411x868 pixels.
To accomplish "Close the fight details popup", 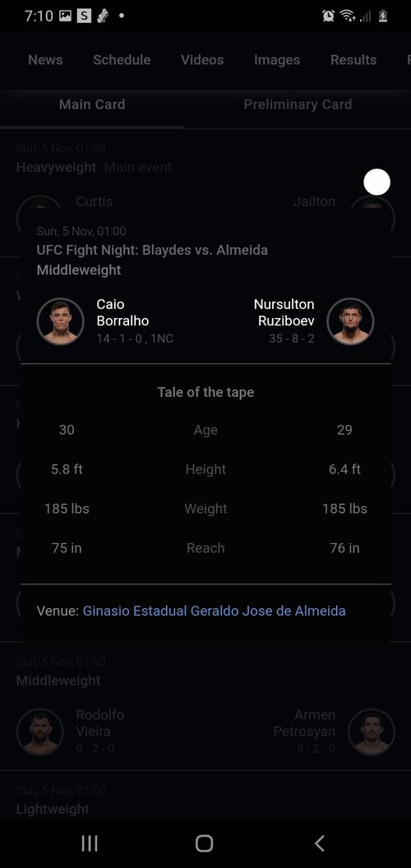I will 376,182.
